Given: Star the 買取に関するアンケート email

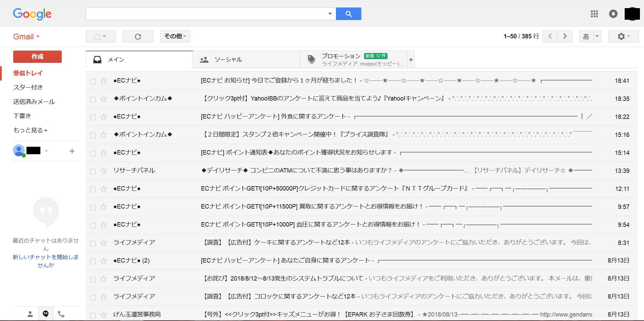Looking at the screenshot, I should [104, 207].
